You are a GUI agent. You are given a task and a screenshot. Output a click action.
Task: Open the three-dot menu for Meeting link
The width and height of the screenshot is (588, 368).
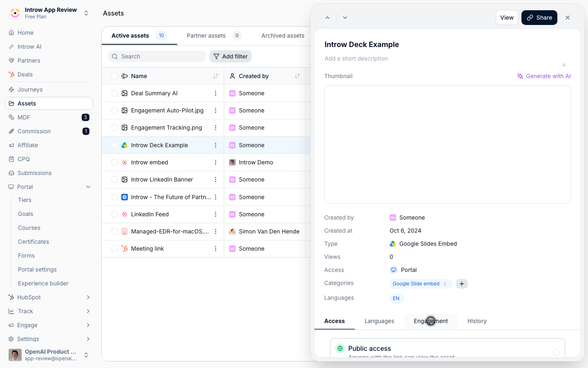[216, 249]
